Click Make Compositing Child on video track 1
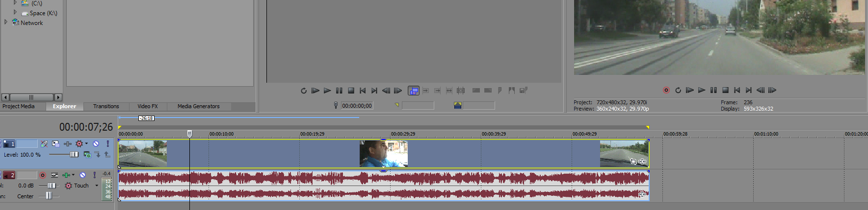This screenshot has height=210, width=868. (98, 155)
